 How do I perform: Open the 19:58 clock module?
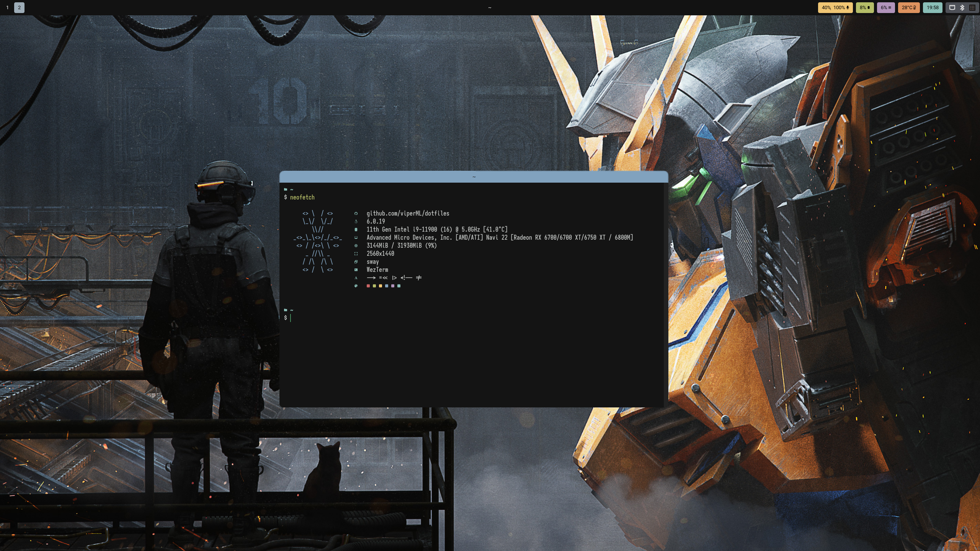pos(932,8)
